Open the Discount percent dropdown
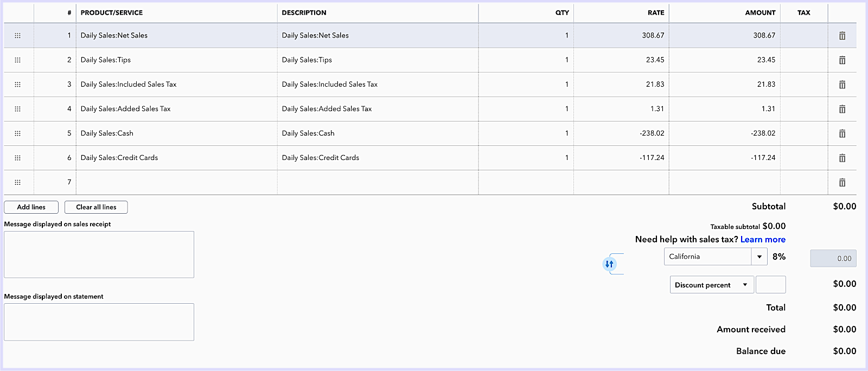Screen dimensions: 868x371 pyautogui.click(x=712, y=285)
